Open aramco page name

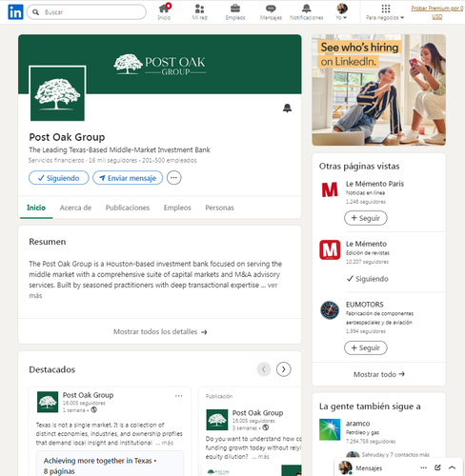[357, 424]
